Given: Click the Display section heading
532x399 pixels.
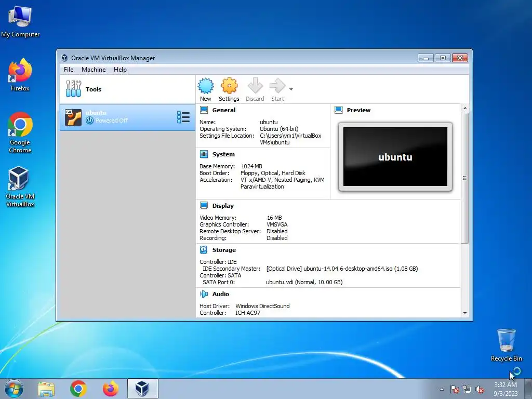Looking at the screenshot, I should [x=223, y=206].
